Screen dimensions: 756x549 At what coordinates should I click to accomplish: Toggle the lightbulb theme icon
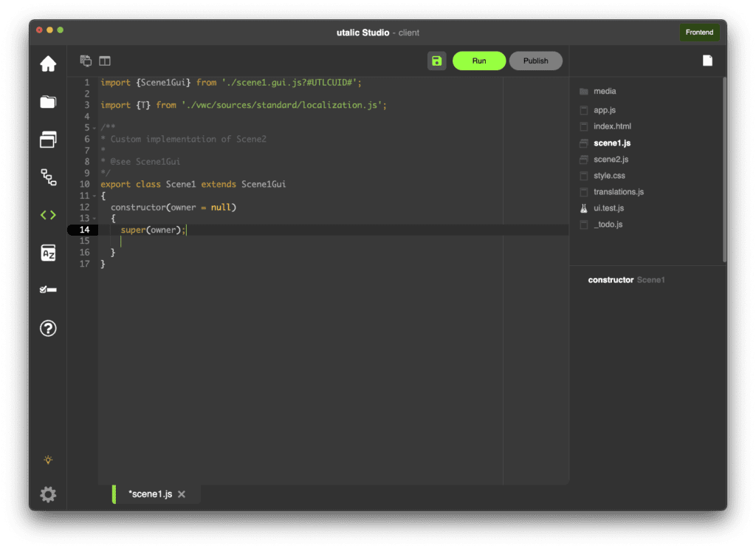pos(48,460)
